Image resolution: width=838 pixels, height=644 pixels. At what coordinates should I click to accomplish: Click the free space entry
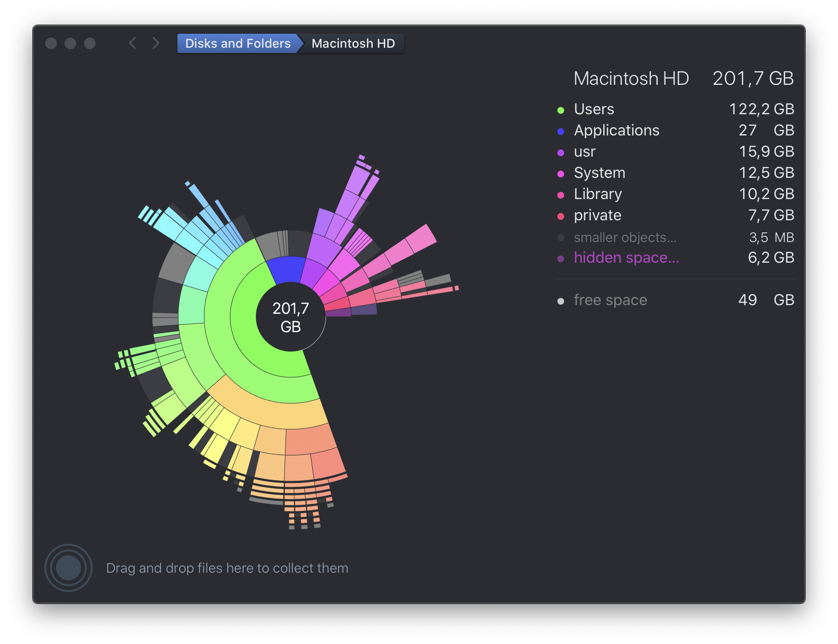[675, 300]
